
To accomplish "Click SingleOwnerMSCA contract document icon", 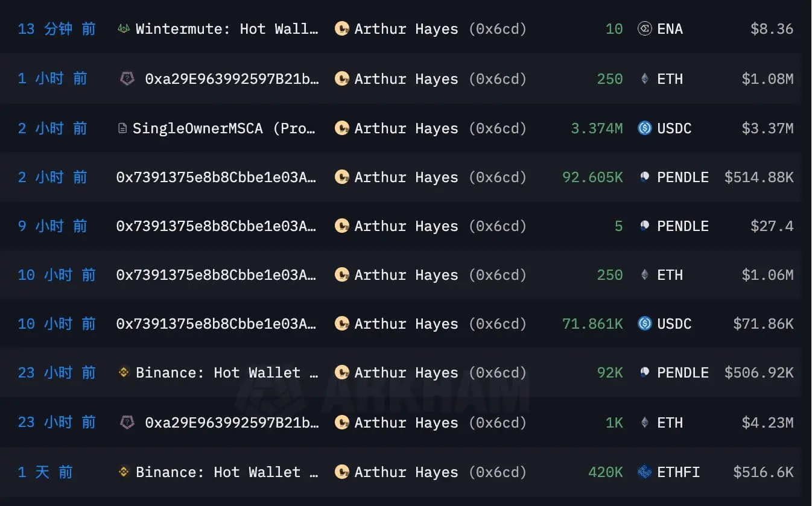I will tap(122, 128).
